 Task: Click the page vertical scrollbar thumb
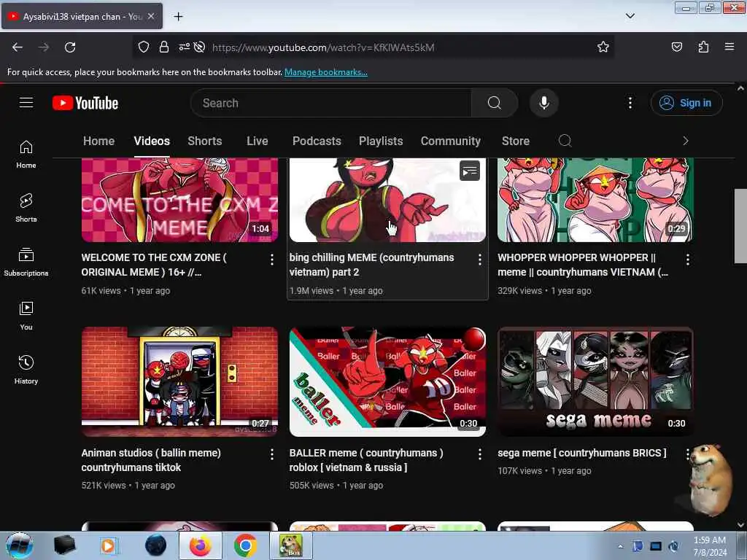[x=740, y=226]
